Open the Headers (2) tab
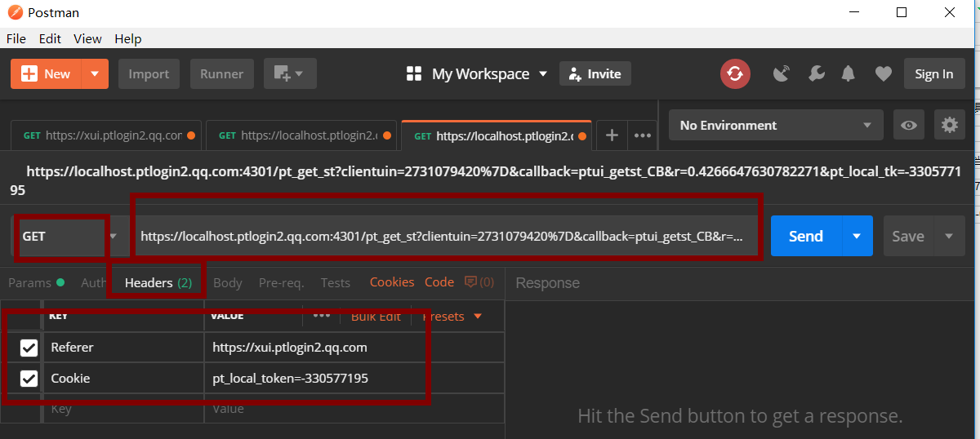The image size is (980, 439). [x=158, y=282]
